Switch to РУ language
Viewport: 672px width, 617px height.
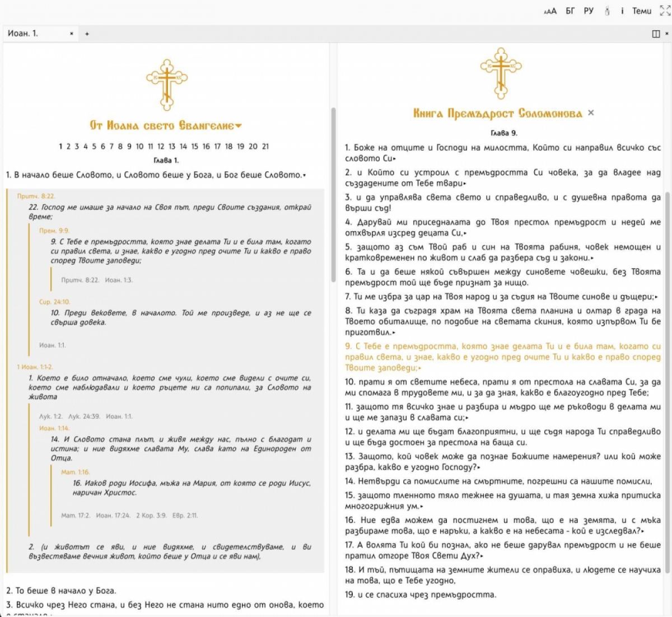click(x=589, y=11)
